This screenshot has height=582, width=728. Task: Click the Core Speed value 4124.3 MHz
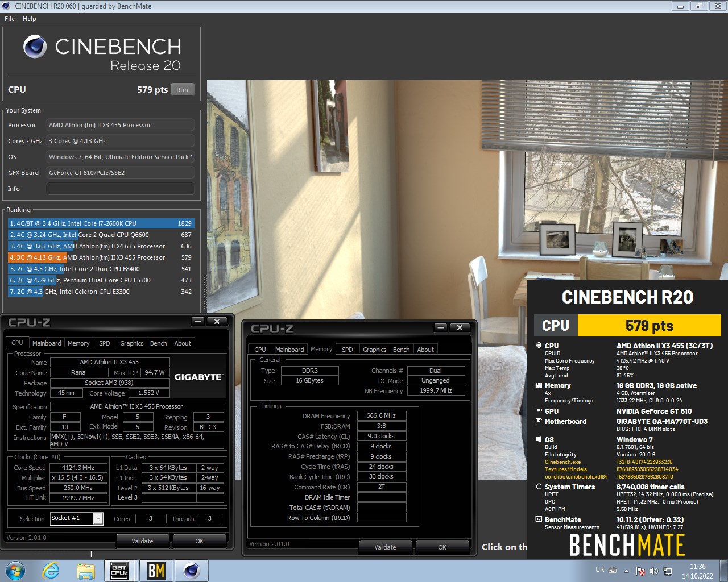[x=78, y=468]
